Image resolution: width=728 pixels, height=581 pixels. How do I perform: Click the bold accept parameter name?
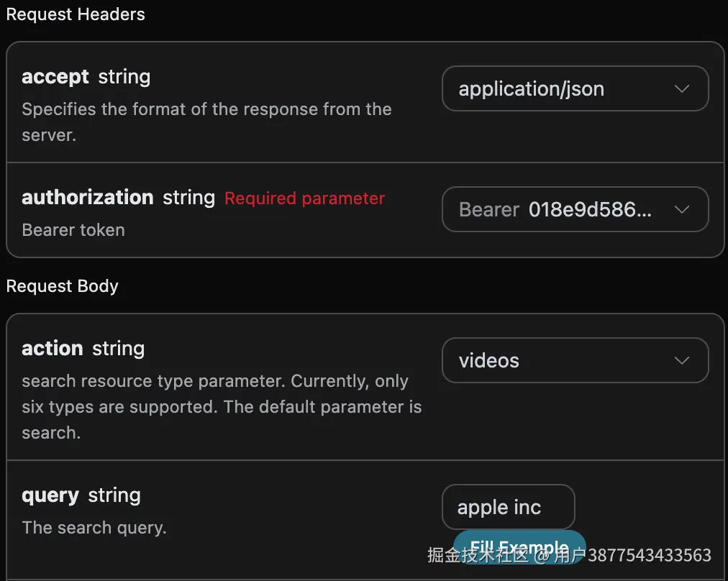[55, 77]
